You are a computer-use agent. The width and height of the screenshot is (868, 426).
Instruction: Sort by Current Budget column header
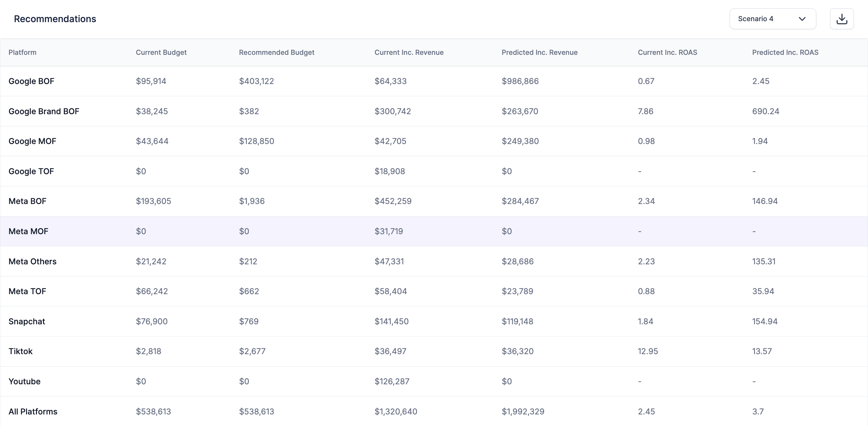(161, 52)
